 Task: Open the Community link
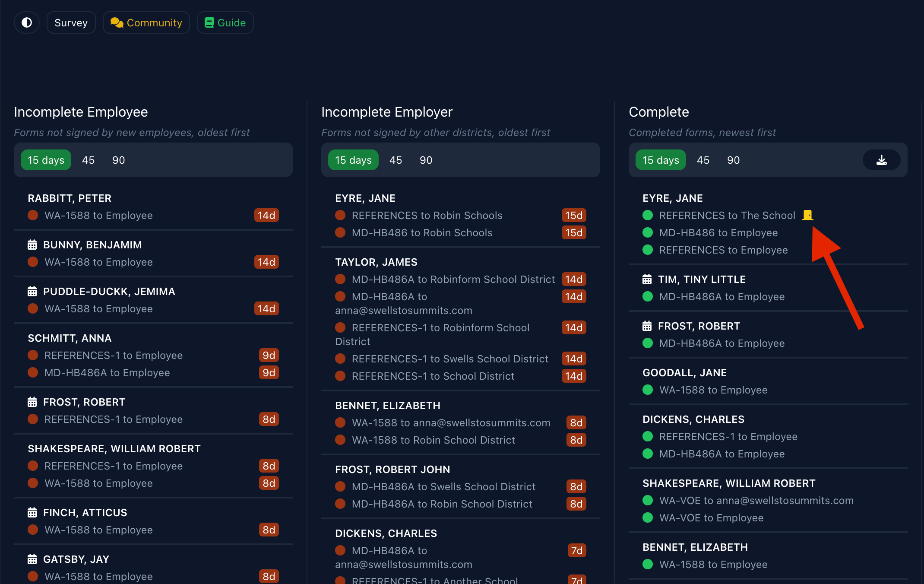(x=146, y=22)
